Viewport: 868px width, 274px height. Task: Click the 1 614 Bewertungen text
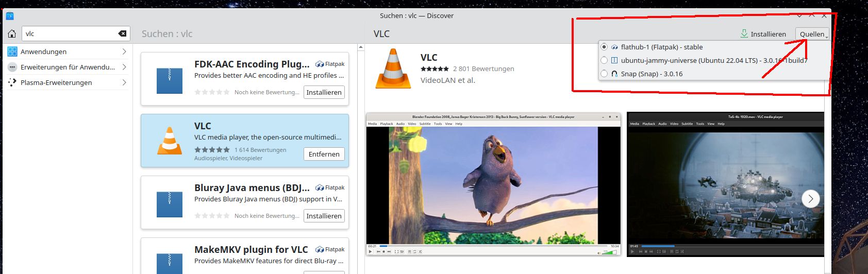260,150
